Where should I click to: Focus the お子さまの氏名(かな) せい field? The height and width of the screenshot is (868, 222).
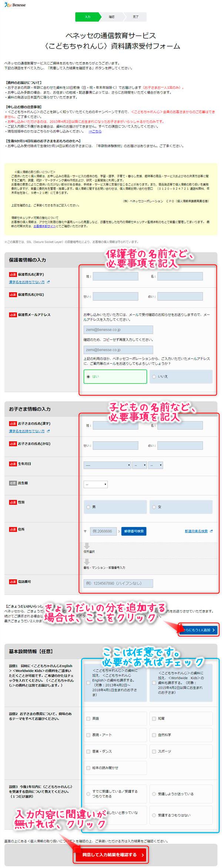point(115,445)
